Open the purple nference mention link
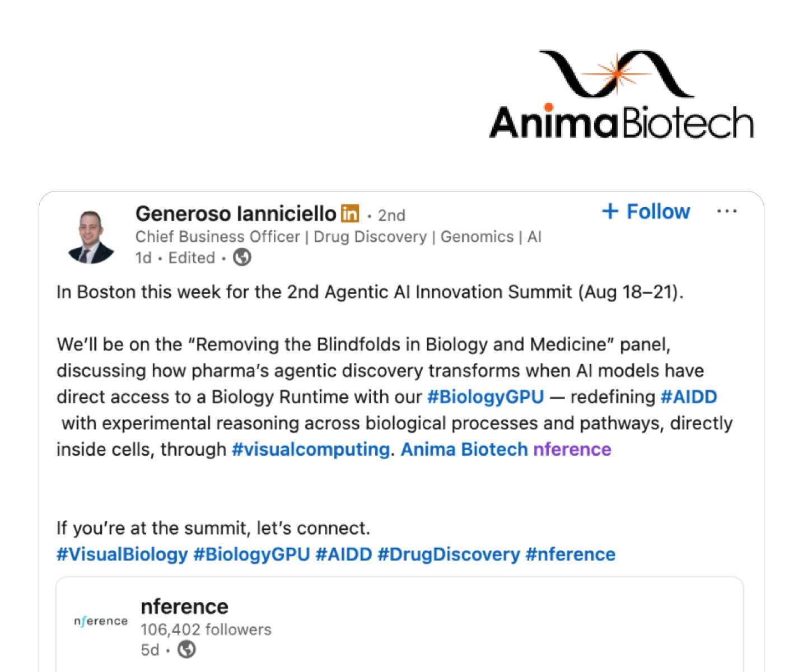The height and width of the screenshot is (672, 803). coord(572,450)
